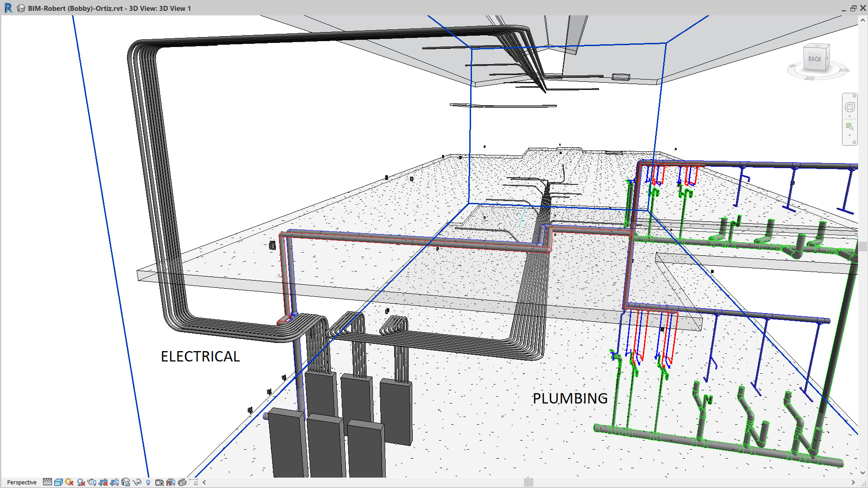The image size is (868, 488).
Task: Toggle Shadows off icon
Action: (81, 482)
